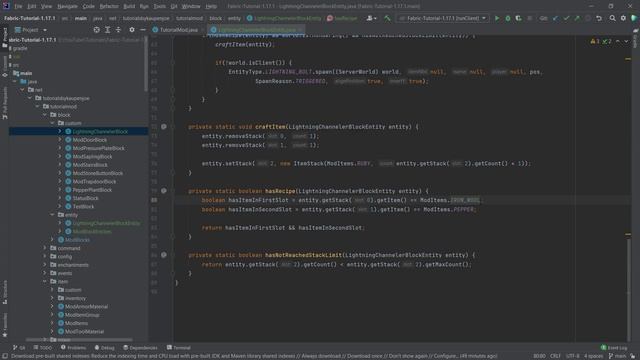Toggle Structure side tool window
The image size is (640, 360).
4,293
